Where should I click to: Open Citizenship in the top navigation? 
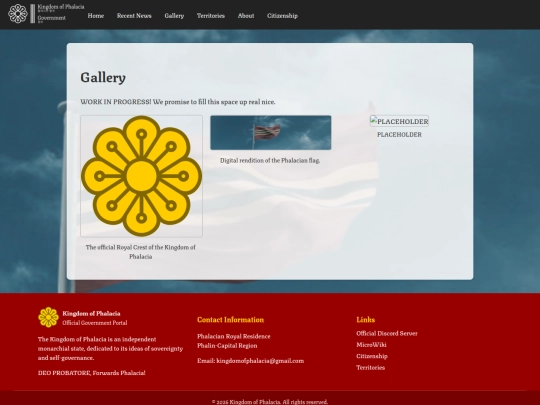tap(282, 16)
